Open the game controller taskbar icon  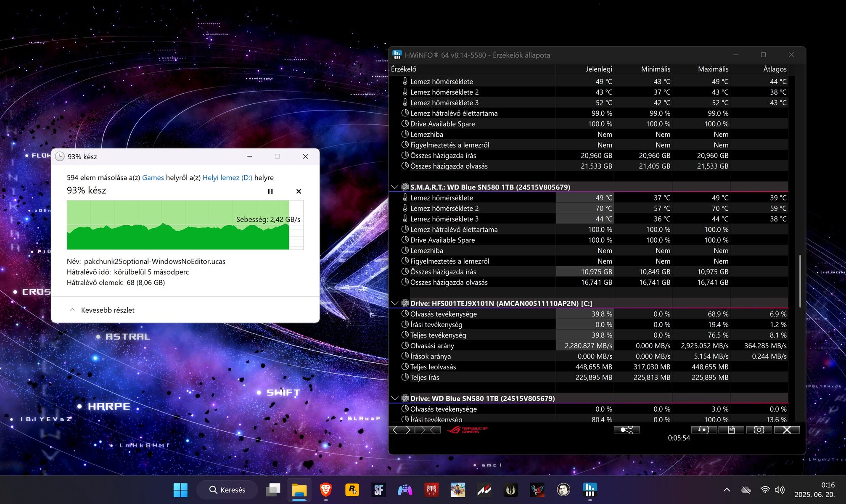coord(405,490)
